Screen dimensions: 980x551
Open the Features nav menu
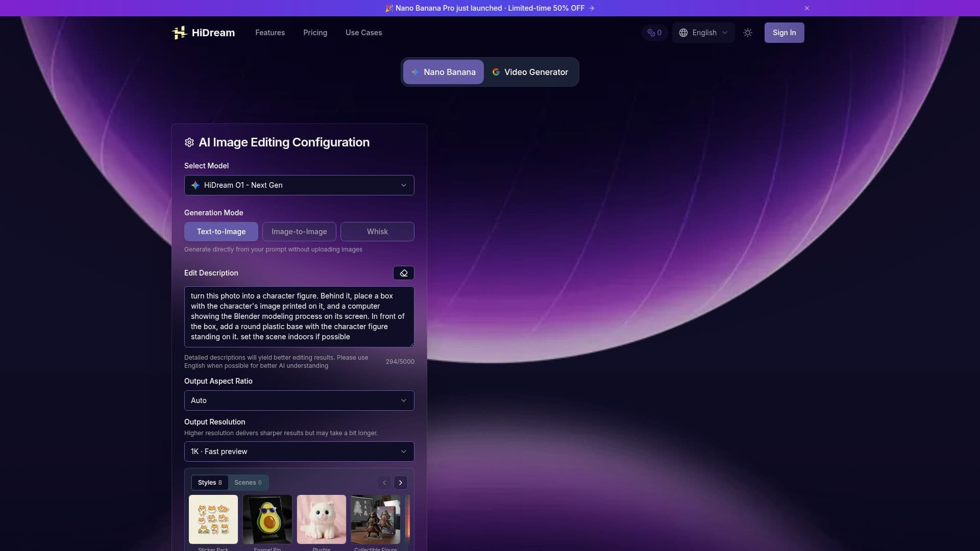coord(270,33)
